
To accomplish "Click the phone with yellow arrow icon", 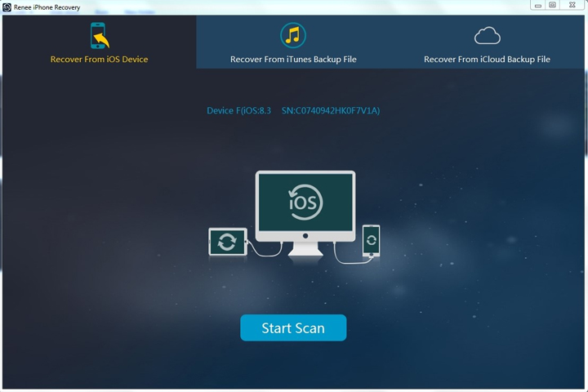I will 100,36.
